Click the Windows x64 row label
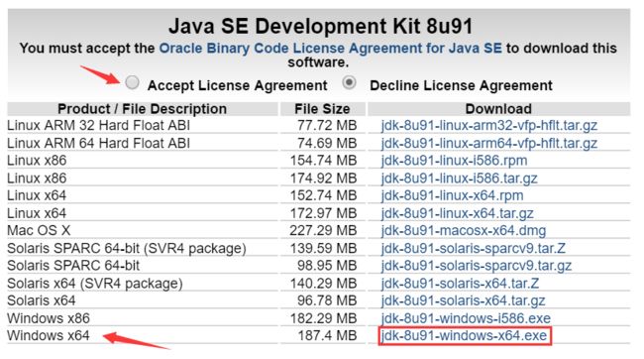 click(49, 335)
